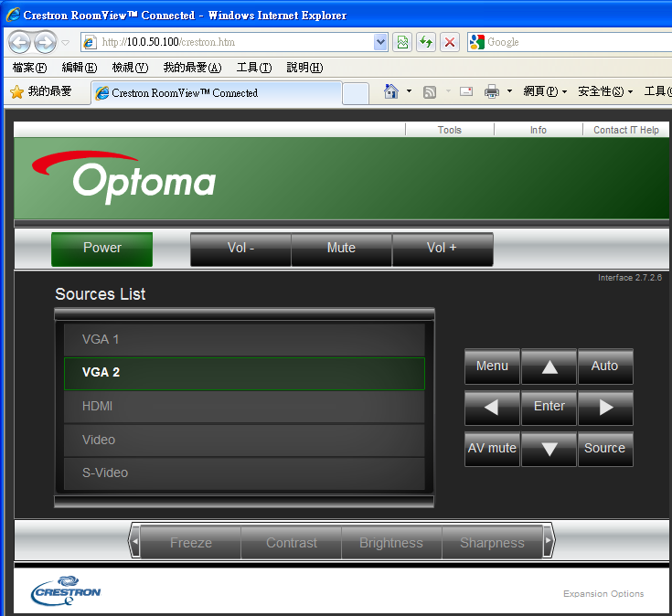Click the RSS feeds icon
Screen dimensions: 672x616
tap(430, 91)
